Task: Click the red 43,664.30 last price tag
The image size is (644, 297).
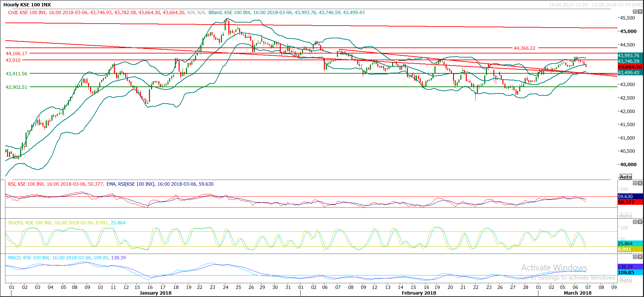Action: click(631, 67)
